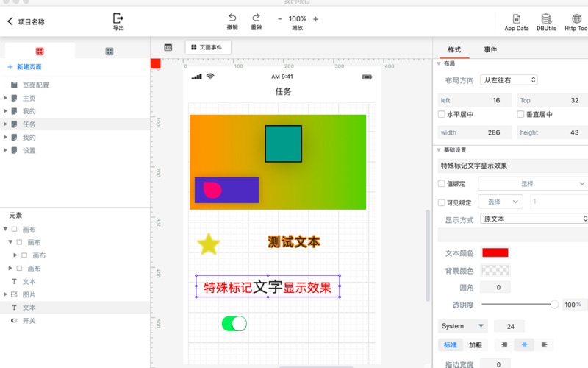Click the red ruler origin square
This screenshot has height=368, width=588.
point(156,63)
